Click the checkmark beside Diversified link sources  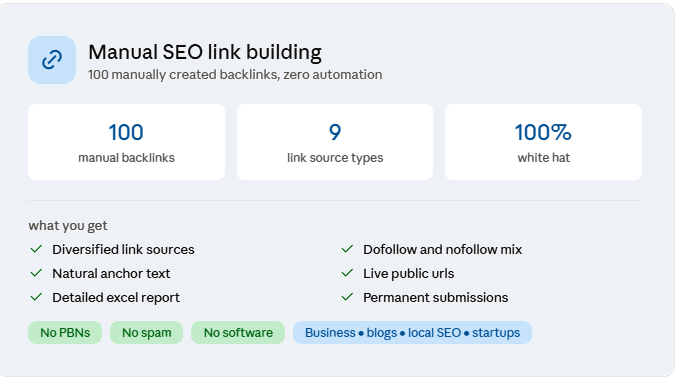[36, 249]
